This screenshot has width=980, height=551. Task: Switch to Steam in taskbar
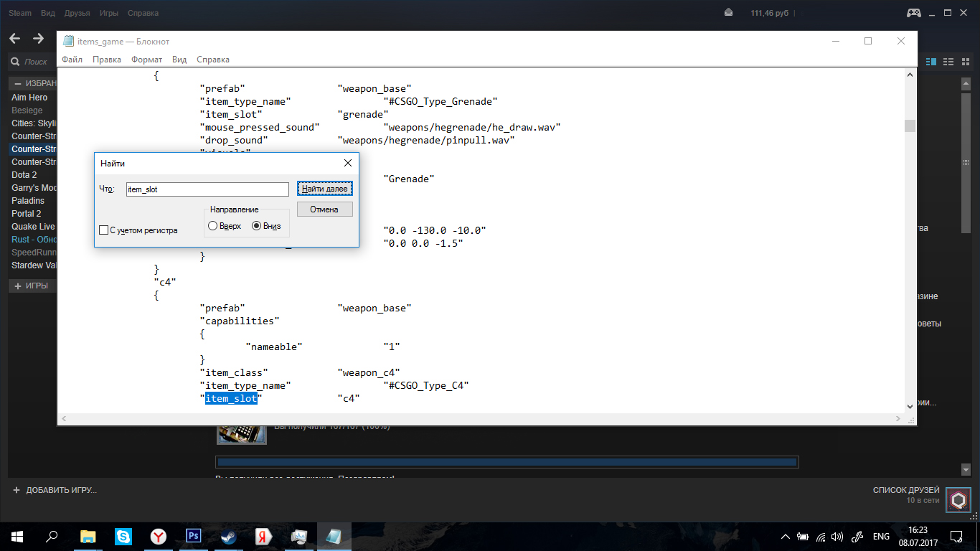229,536
